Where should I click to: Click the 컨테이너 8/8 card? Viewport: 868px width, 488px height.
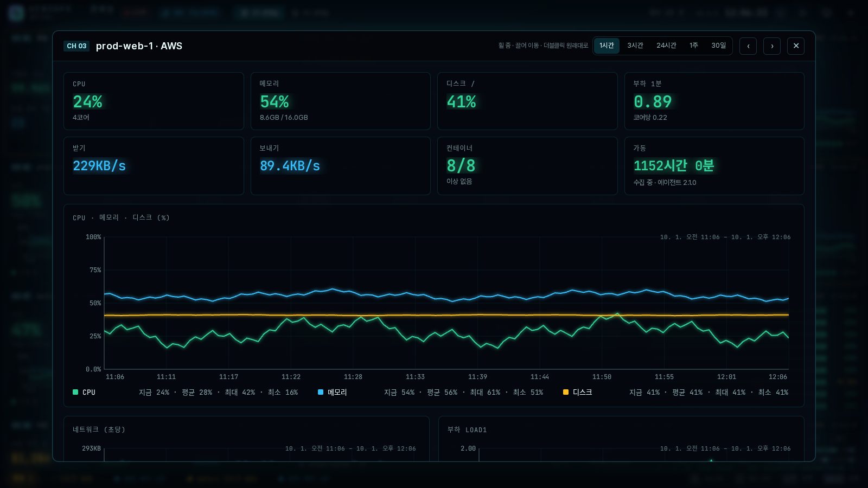[x=527, y=166]
